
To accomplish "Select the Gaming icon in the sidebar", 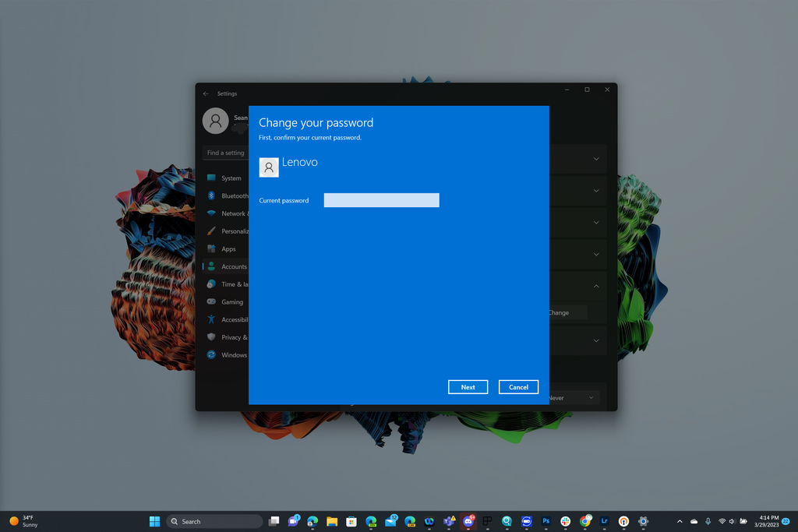I will click(210, 302).
